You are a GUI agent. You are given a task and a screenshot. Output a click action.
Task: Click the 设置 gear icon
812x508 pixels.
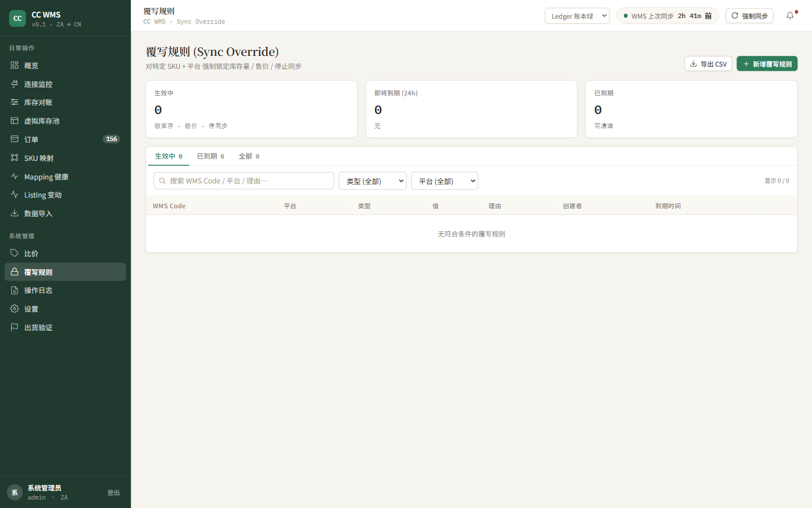click(x=15, y=309)
